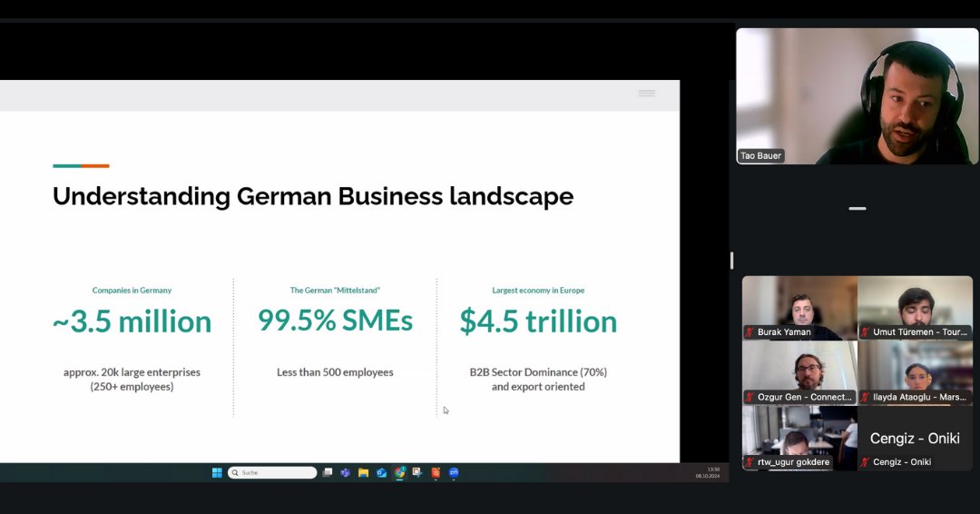Image resolution: width=980 pixels, height=514 pixels.
Task: Click the ~3.5 million figure
Action: [x=132, y=321]
